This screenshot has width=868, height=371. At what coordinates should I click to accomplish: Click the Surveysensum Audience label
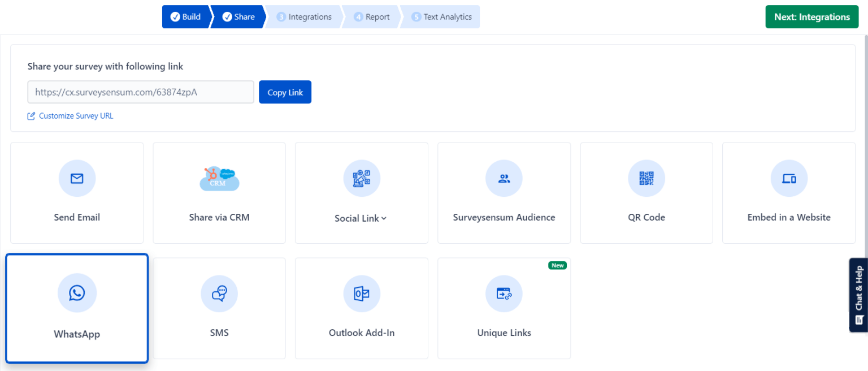point(504,217)
